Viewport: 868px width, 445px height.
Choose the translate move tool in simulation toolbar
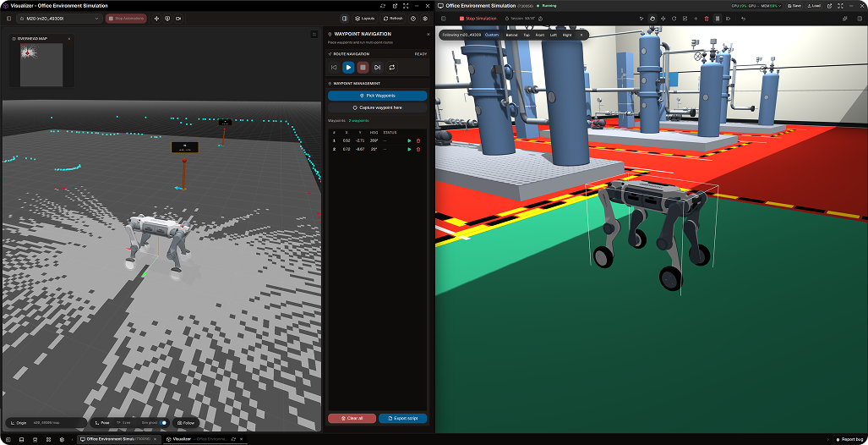pyautogui.click(x=663, y=19)
